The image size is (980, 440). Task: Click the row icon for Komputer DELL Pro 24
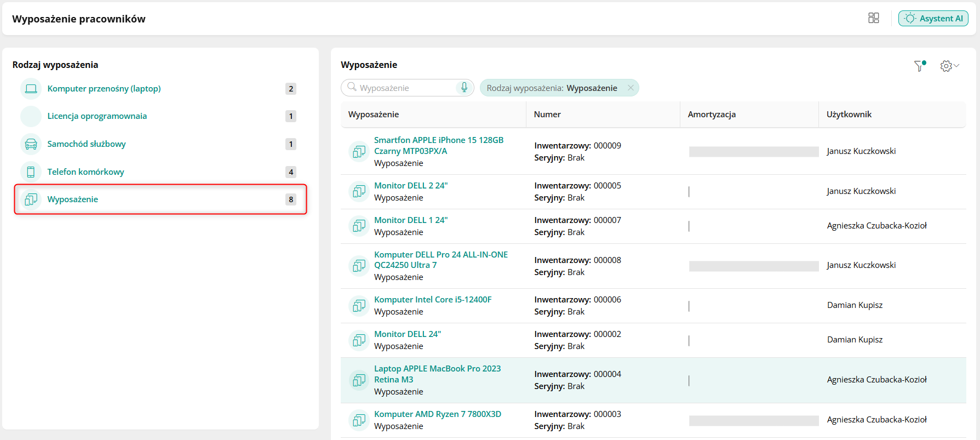tap(359, 266)
